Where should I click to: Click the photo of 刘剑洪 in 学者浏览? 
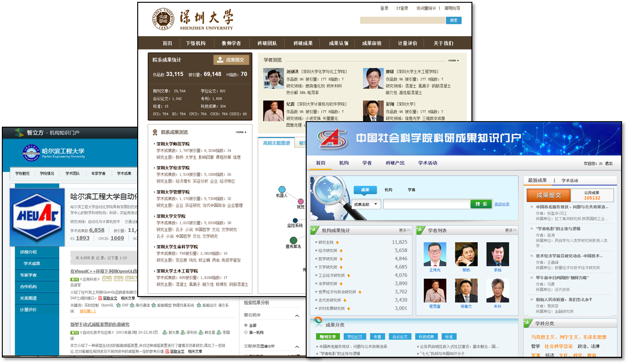pos(273,78)
